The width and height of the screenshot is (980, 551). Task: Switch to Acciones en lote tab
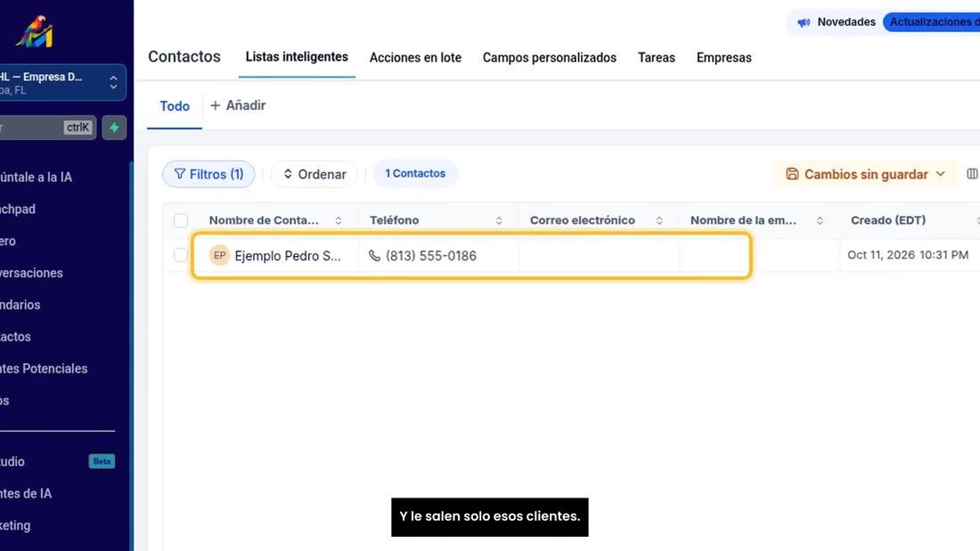pyautogui.click(x=415, y=58)
